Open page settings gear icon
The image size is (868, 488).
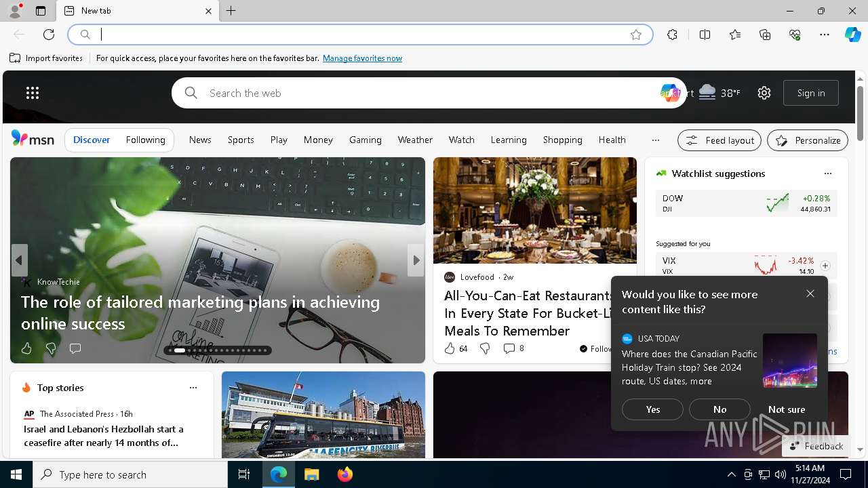pos(764,93)
